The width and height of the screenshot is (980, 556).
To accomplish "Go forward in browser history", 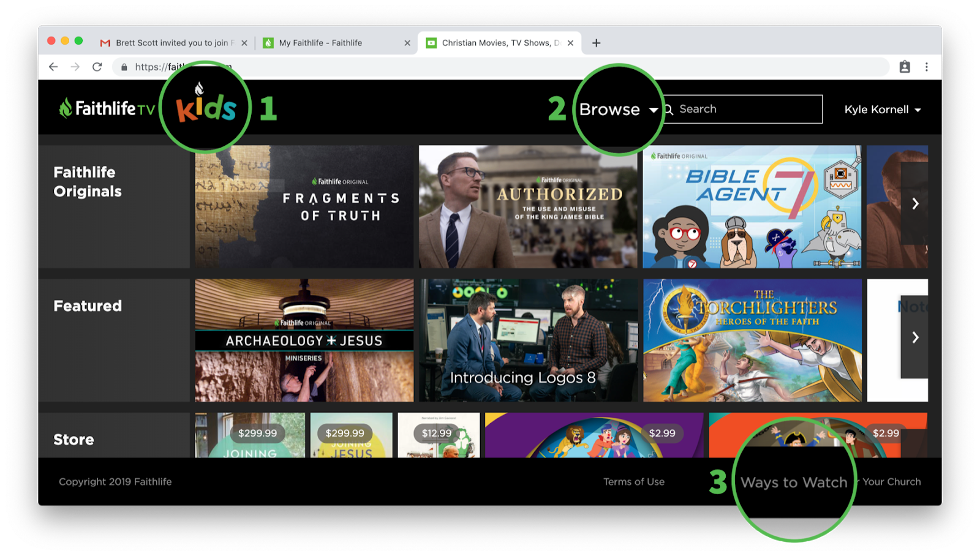I will (75, 67).
